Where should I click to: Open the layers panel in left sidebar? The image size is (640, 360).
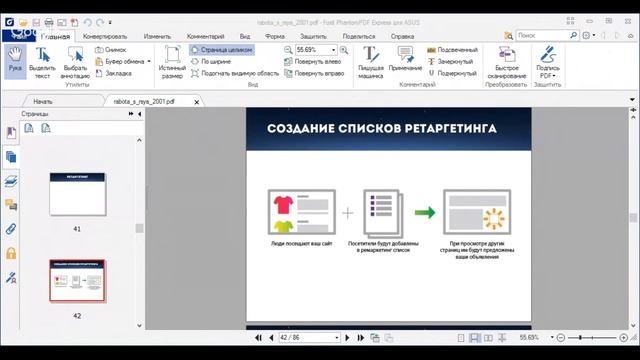11,181
